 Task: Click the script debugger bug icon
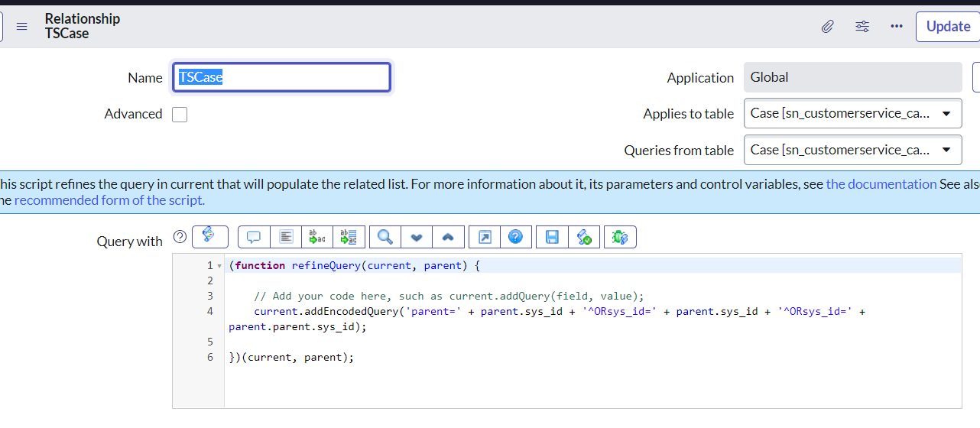point(620,238)
